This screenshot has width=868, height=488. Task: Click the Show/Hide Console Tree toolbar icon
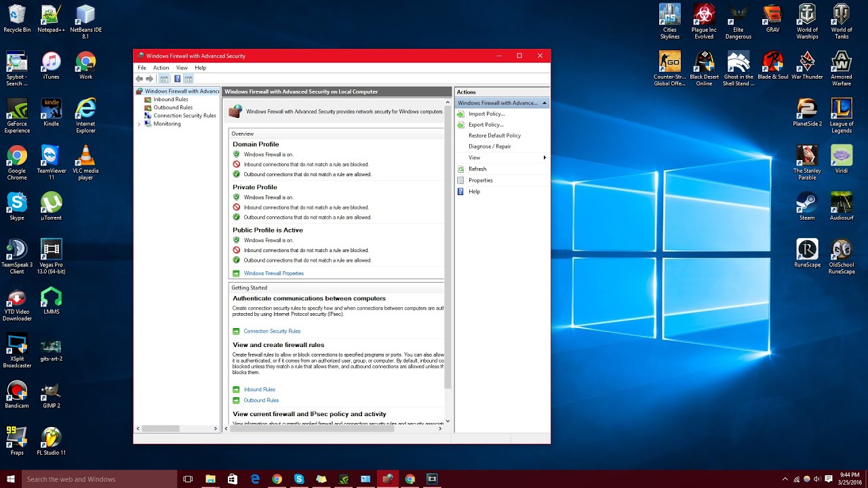163,79
